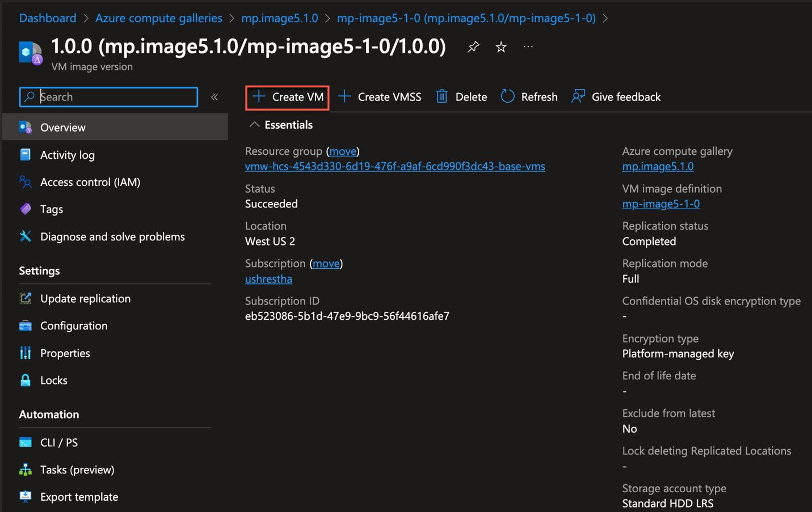812x512 pixels.
Task: Open Update replication settings
Action: 85,298
